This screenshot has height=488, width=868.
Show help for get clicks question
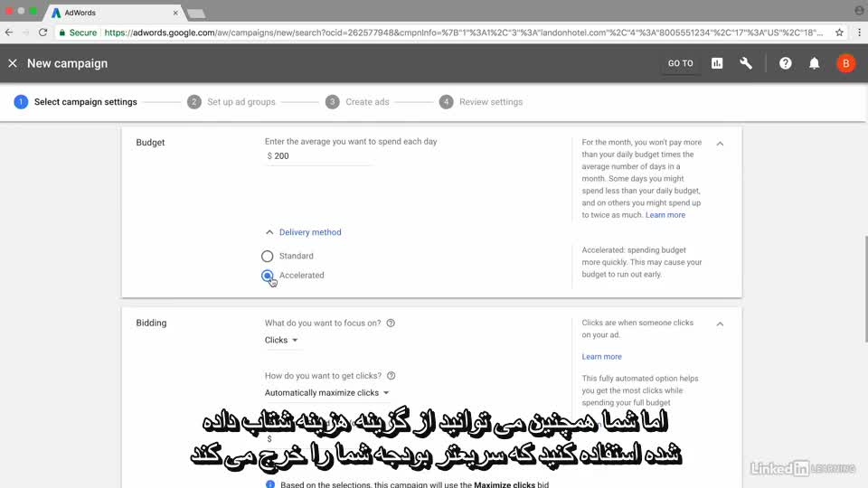tap(391, 376)
